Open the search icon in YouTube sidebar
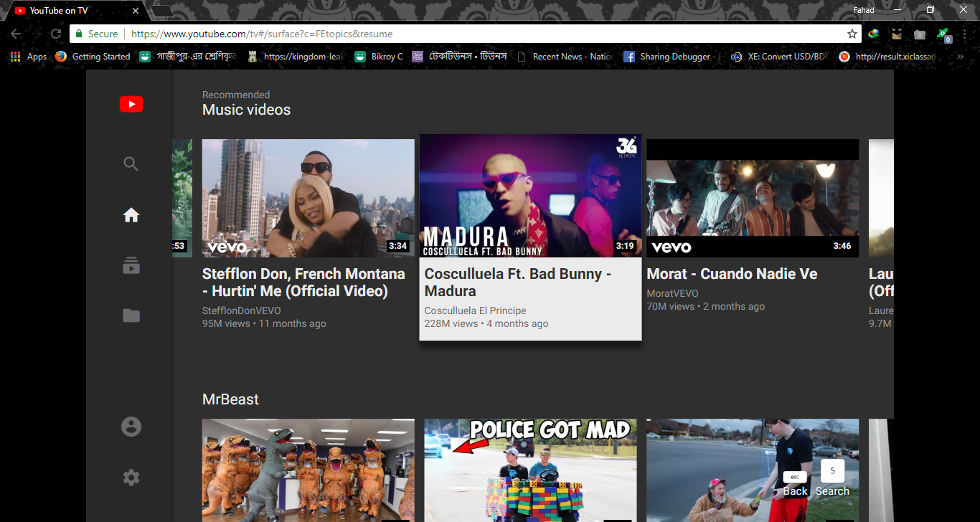The width and height of the screenshot is (980, 522). pos(131,164)
